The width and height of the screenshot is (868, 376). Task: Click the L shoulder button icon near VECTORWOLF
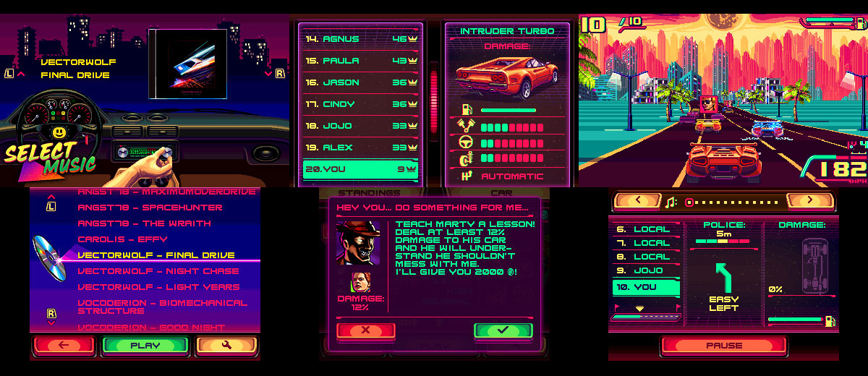[x=9, y=74]
